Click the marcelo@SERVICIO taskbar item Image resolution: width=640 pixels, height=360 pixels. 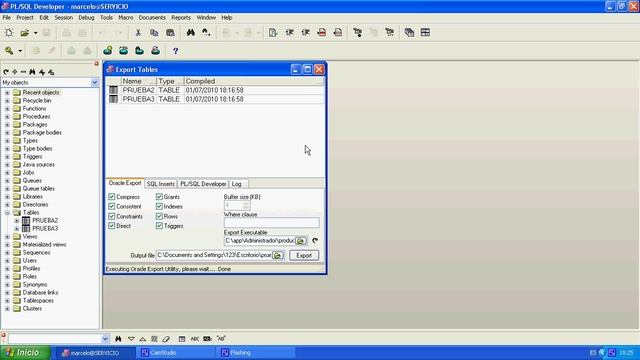pos(96,353)
